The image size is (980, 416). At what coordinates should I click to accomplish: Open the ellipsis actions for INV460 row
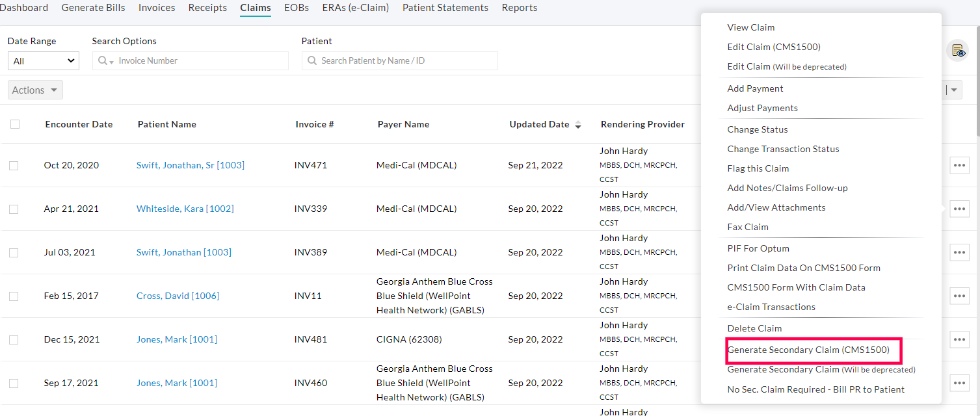[x=959, y=383]
